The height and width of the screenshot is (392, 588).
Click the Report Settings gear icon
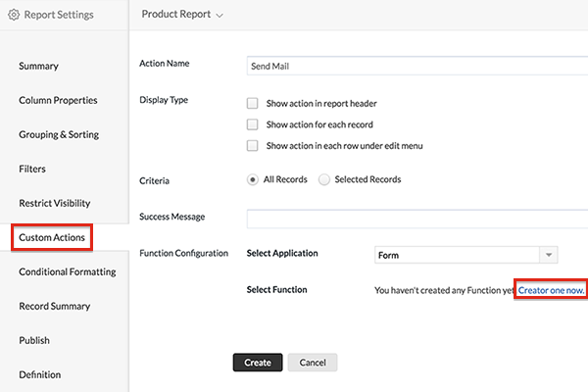point(14,16)
